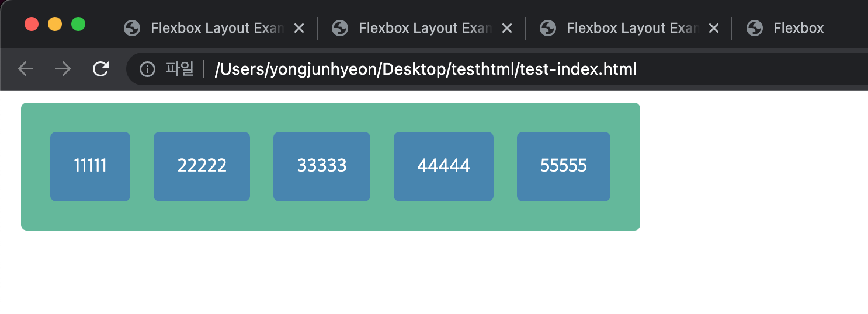Viewport: 868px width, 314px height.
Task: Click the browser forward arrow
Action: point(63,69)
